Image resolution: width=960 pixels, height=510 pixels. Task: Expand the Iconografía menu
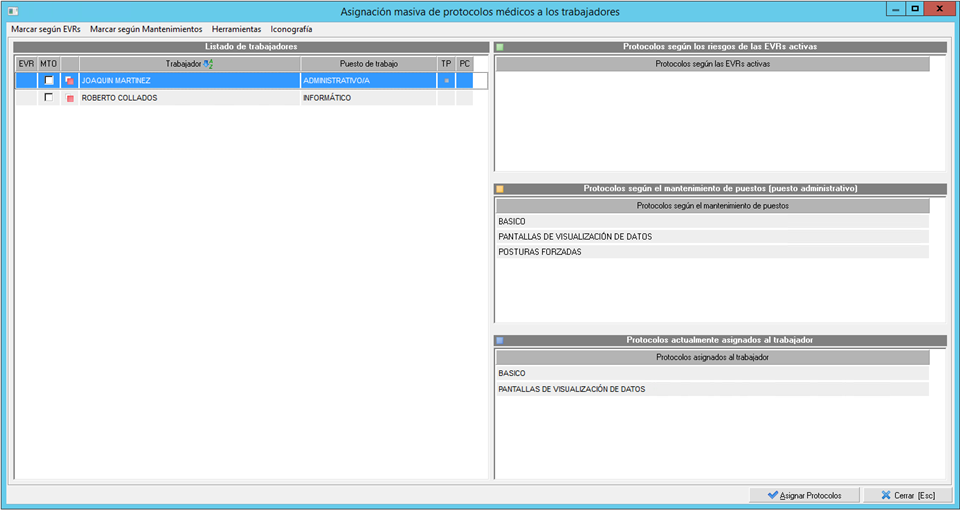click(x=291, y=30)
